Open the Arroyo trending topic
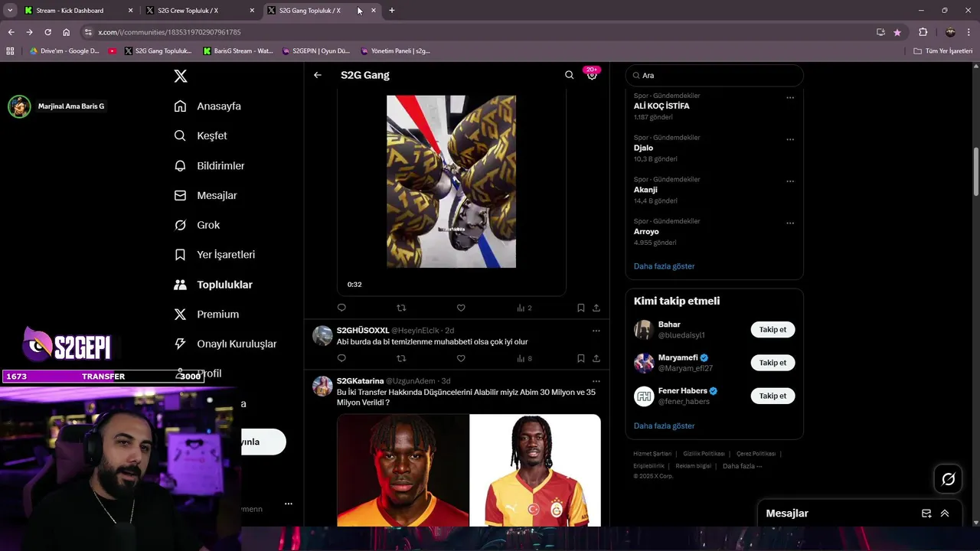Viewport: 980px width, 551px height. (x=646, y=232)
